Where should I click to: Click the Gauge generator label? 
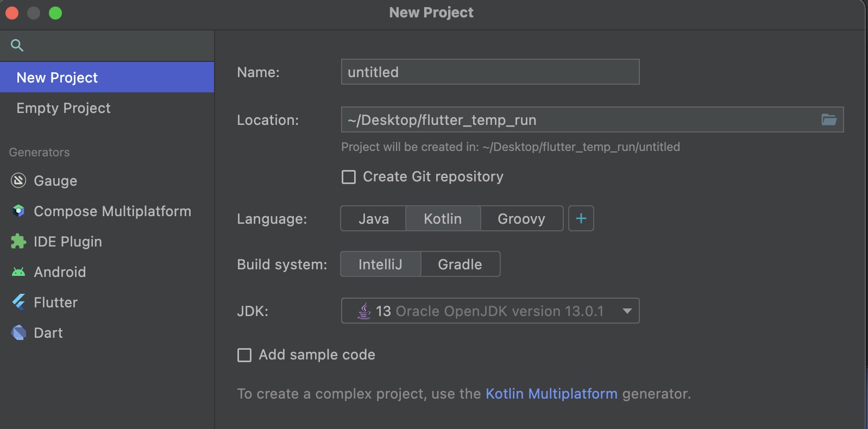click(x=55, y=181)
